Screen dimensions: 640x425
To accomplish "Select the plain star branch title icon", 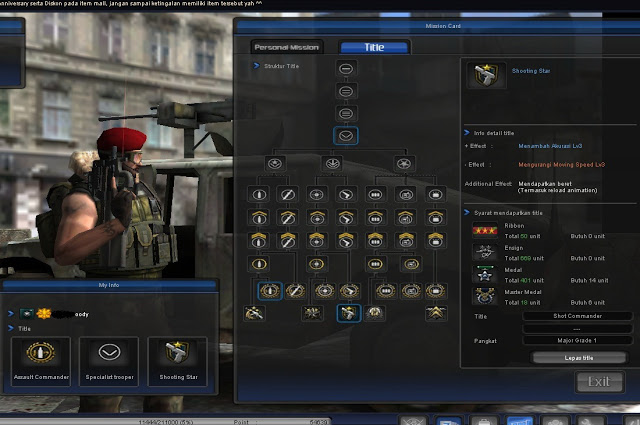I will tap(404, 164).
